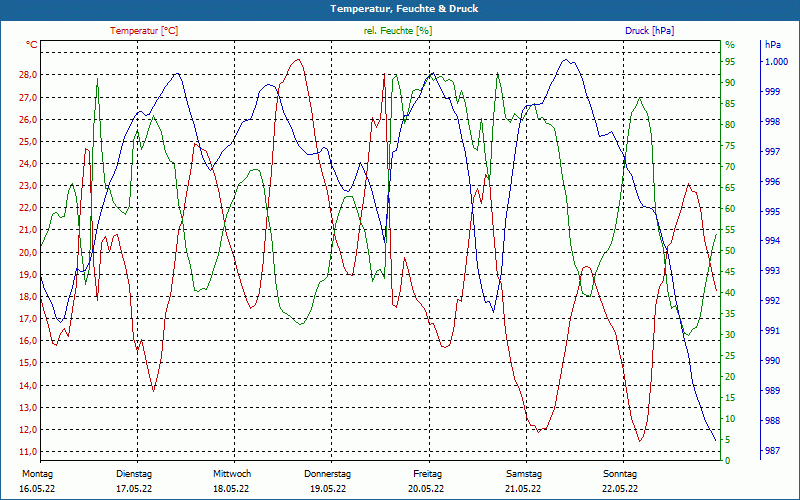Click the '18,0' temperature axis value
The height and width of the screenshot is (500, 800).
[28, 296]
